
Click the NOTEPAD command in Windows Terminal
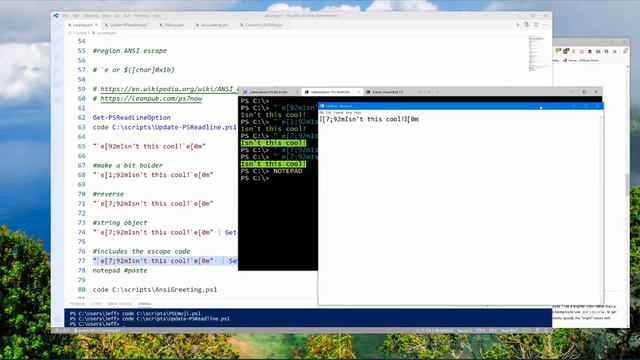288,171
